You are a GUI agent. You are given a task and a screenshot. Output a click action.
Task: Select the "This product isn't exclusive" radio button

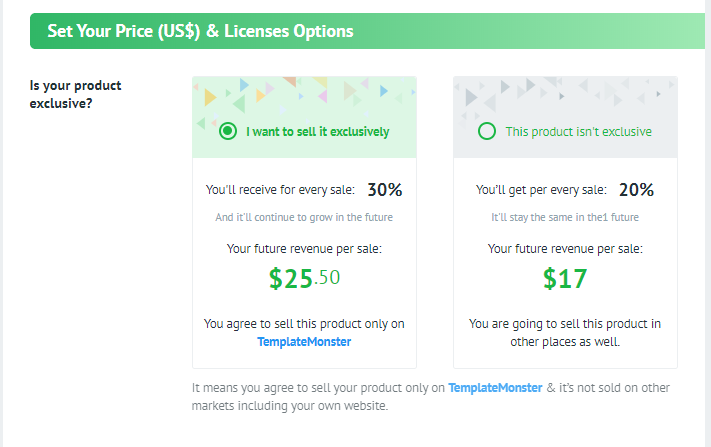(487, 131)
